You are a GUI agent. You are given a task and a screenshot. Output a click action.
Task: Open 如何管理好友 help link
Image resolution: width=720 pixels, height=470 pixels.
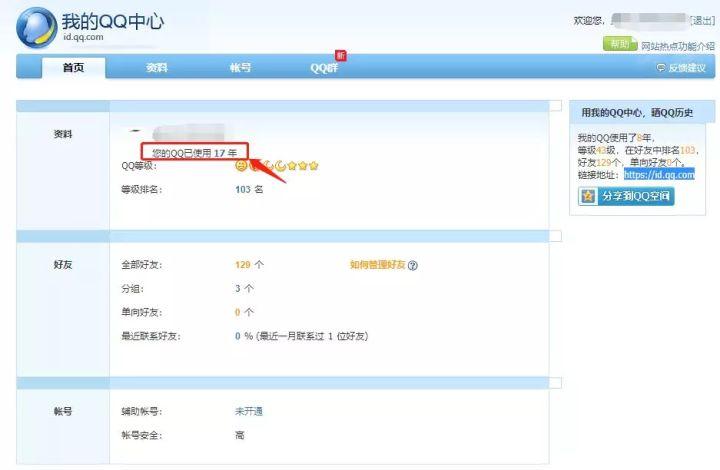tap(377, 265)
